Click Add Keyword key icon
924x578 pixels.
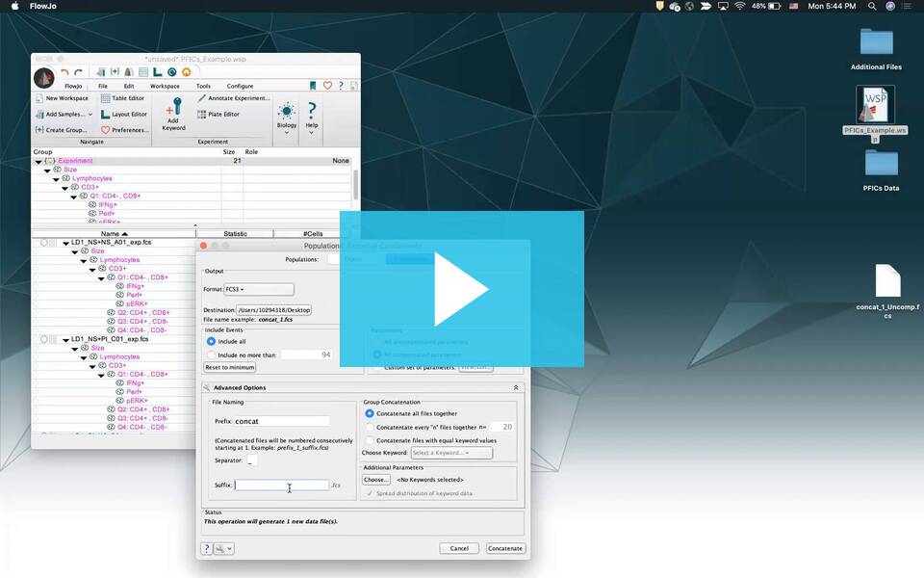pos(173,115)
